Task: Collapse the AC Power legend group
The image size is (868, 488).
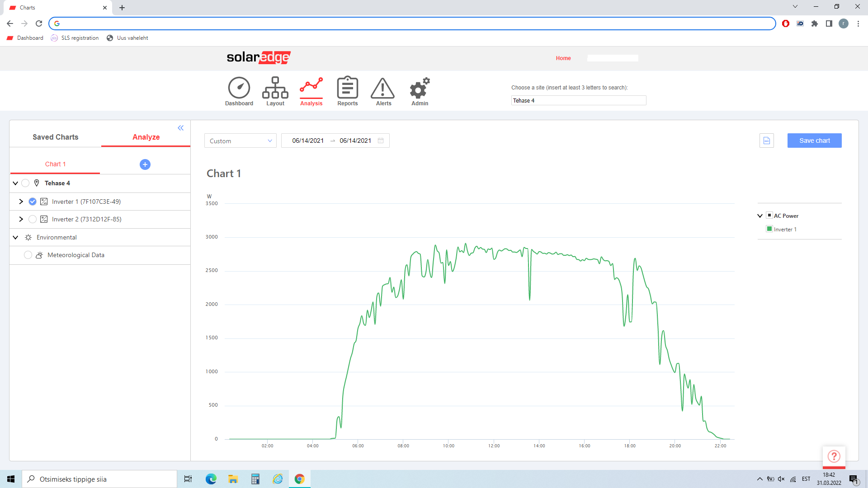Action: (760, 216)
